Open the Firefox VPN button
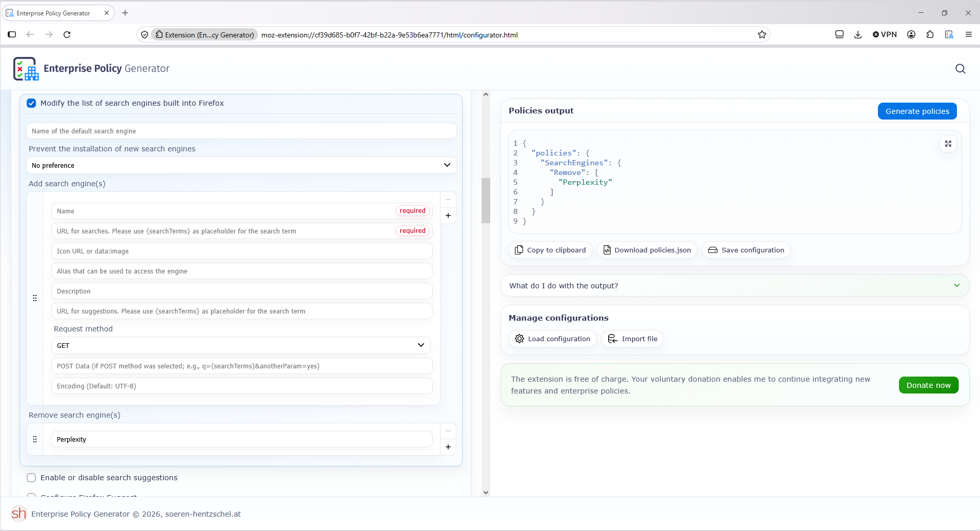This screenshot has width=980, height=531. click(x=885, y=34)
